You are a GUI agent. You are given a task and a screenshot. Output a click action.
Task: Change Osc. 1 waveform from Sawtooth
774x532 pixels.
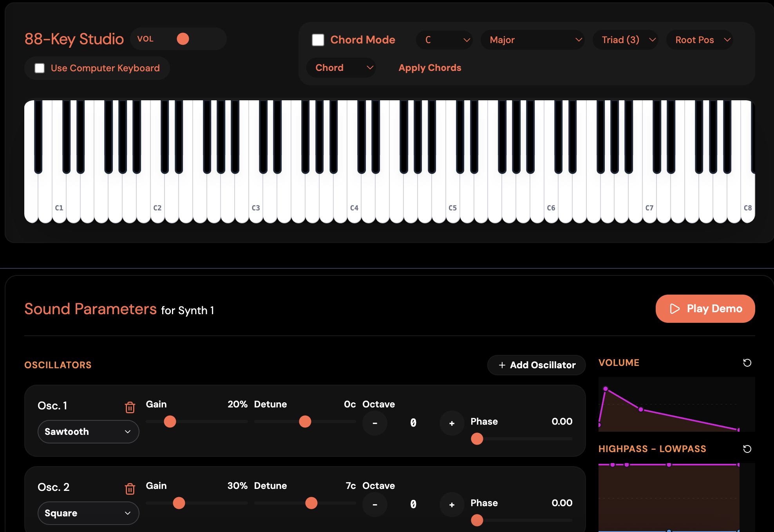pyautogui.click(x=88, y=431)
